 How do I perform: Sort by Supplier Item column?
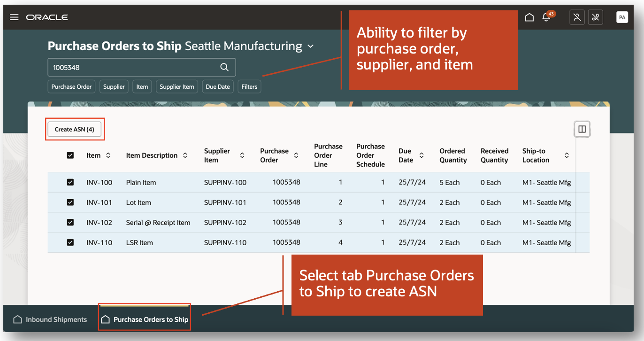coord(242,155)
